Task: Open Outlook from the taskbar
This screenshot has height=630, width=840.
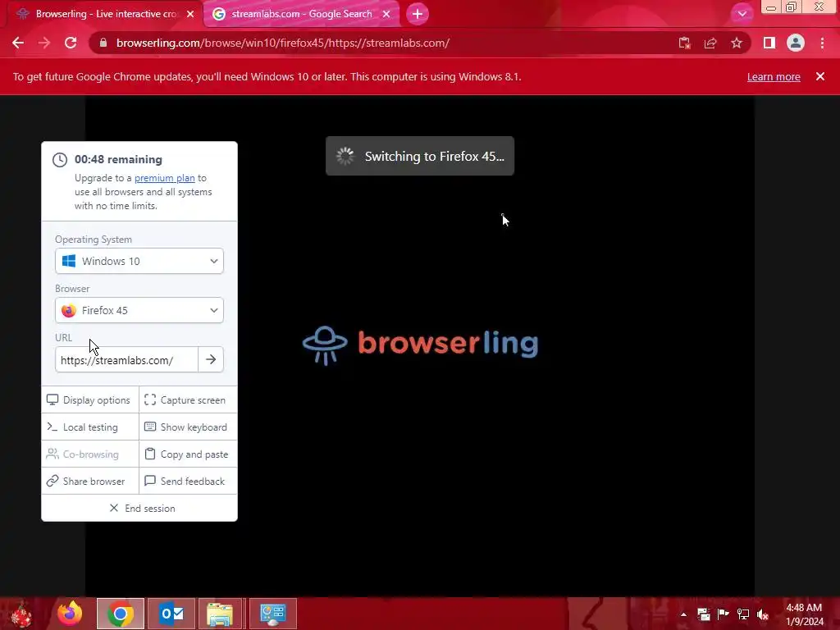Action: [x=172, y=614]
